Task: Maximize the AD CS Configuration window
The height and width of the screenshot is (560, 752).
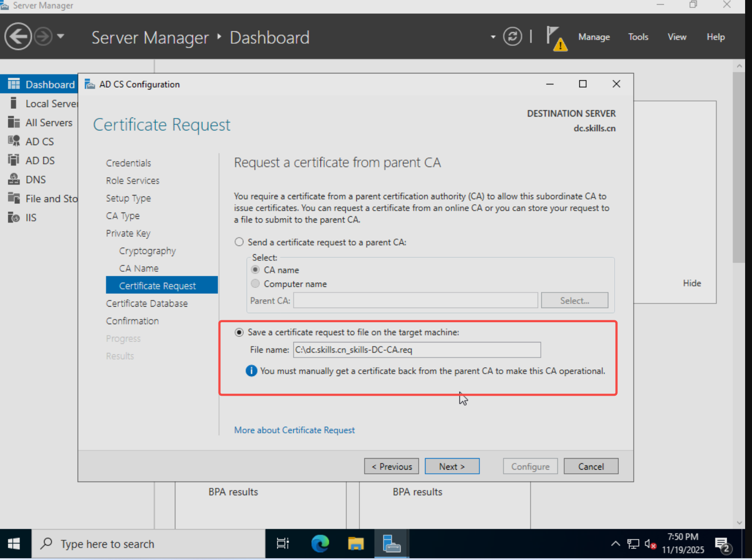Action: (x=583, y=84)
